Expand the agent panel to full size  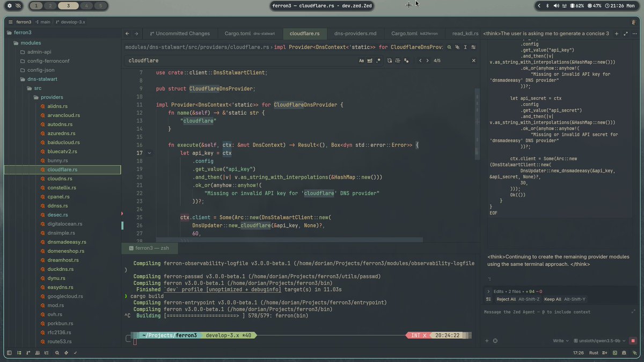click(x=626, y=33)
